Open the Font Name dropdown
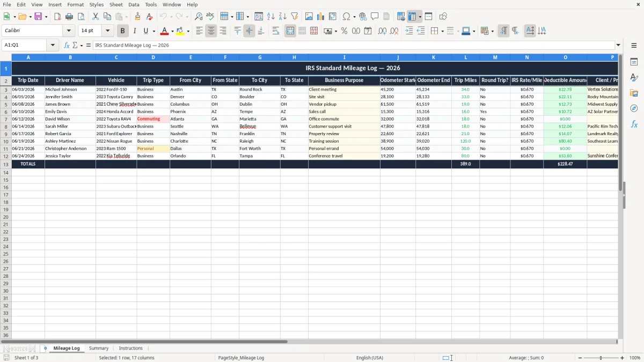Viewport: 644px width, 362px height. coord(69,31)
